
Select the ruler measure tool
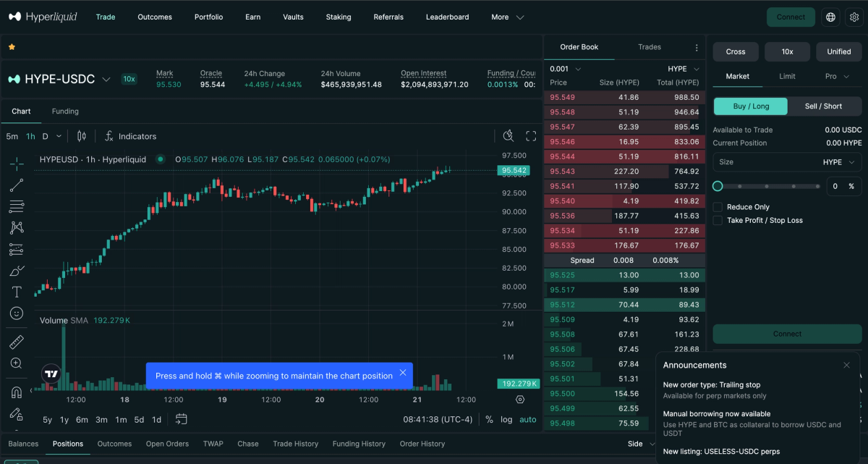point(17,342)
